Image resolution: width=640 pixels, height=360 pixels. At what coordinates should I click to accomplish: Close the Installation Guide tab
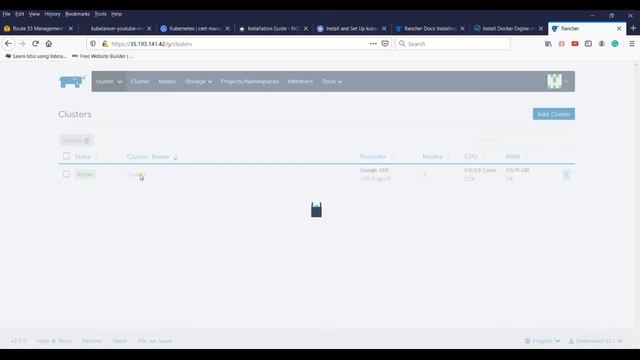tap(306, 29)
